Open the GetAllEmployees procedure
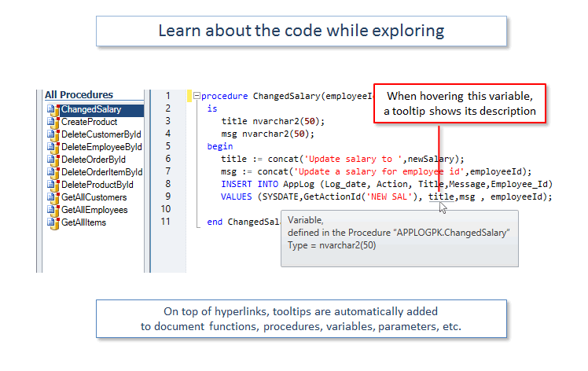This screenshot has height=371, width=588. coord(94,210)
